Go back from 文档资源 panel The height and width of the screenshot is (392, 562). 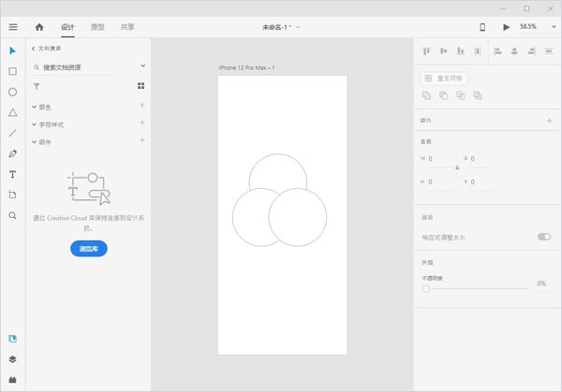pyautogui.click(x=34, y=49)
